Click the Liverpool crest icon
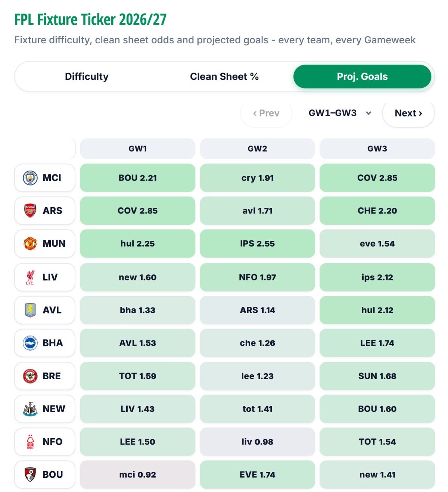Image resolution: width=448 pixels, height=492 pixels. [30, 277]
